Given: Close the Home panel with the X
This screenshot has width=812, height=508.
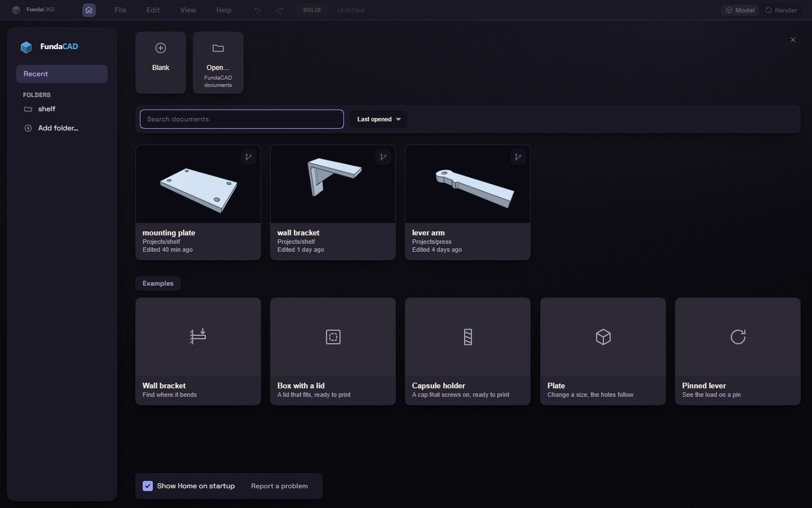Looking at the screenshot, I should click(x=793, y=40).
